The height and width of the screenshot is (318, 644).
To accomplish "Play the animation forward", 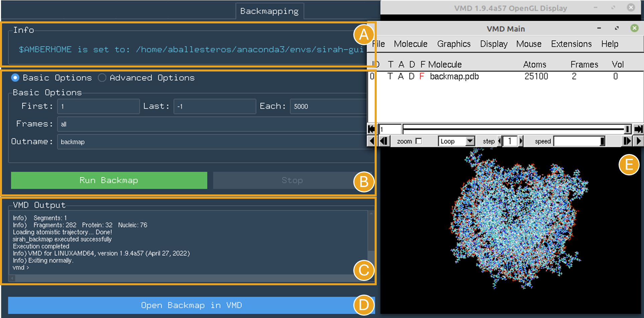I will [639, 141].
